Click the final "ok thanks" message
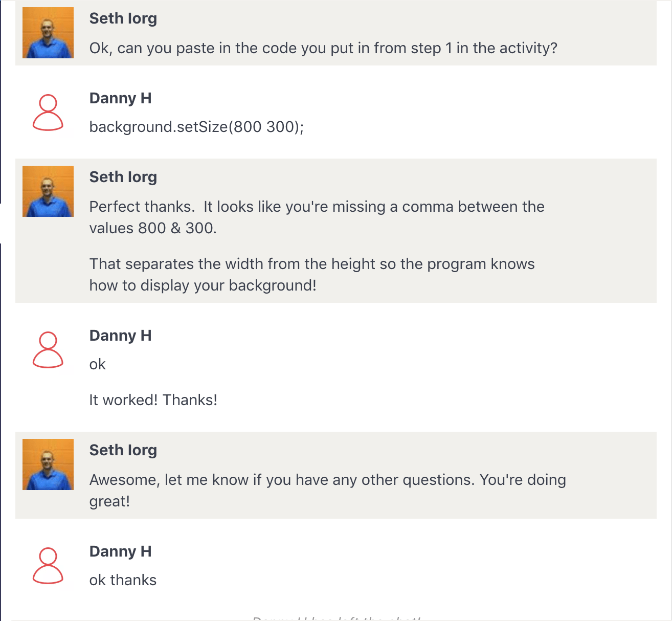The width and height of the screenshot is (672, 621). click(123, 580)
